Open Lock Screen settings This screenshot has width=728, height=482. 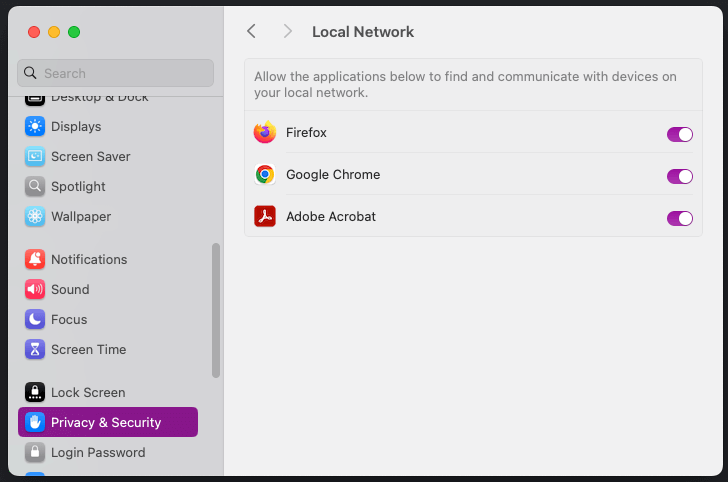88,393
